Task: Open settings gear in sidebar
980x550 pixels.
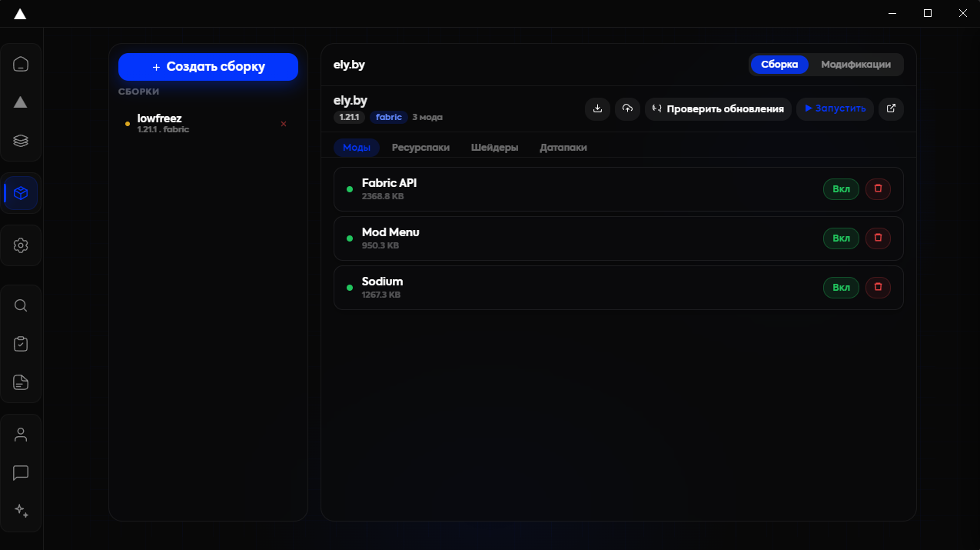Action: pyautogui.click(x=21, y=245)
